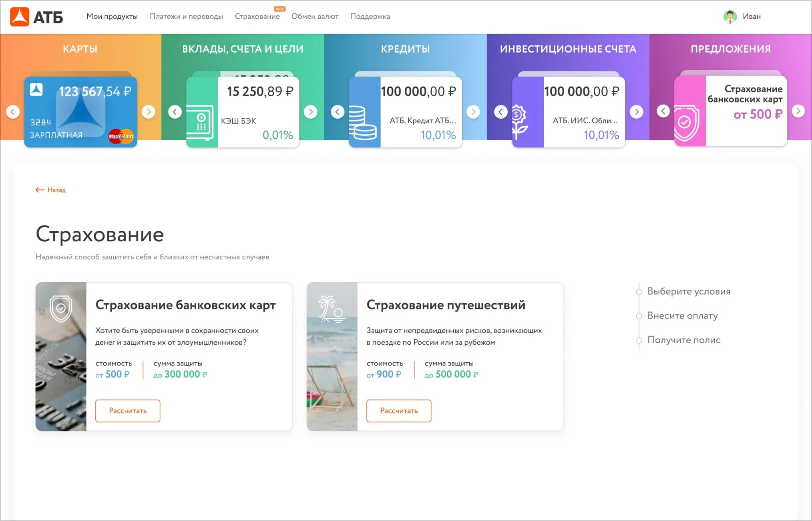Screen dimensions: 812x521
Task: Calculate bank card insurance with Рассчитать
Action: (128, 411)
